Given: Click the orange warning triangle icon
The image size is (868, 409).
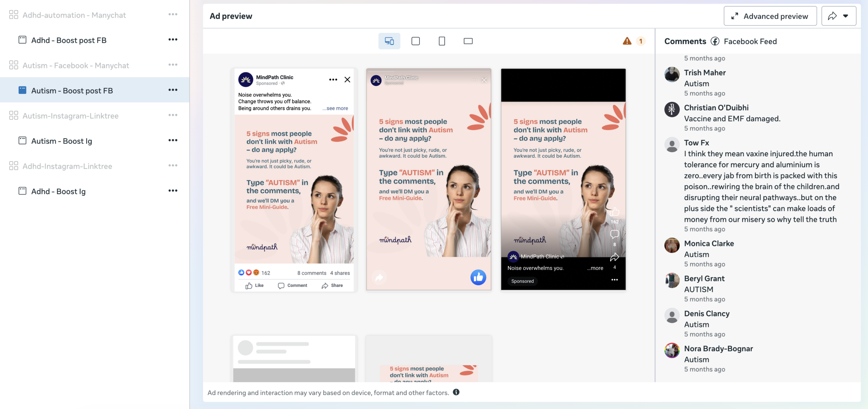Looking at the screenshot, I should pos(627,41).
